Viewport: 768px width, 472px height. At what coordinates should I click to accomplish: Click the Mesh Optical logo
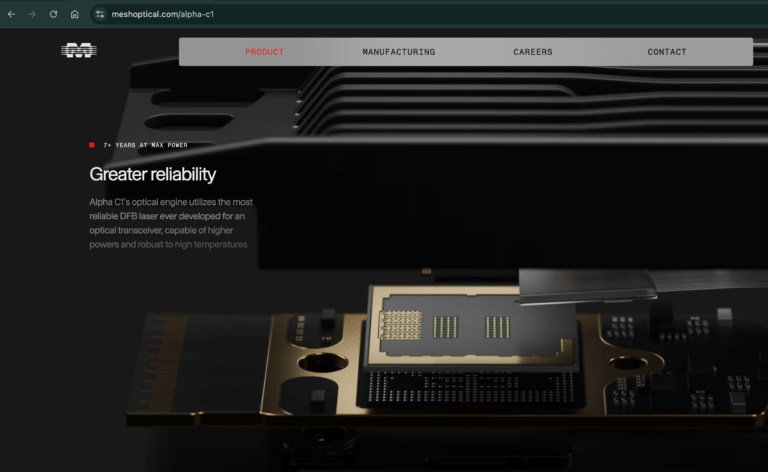pos(79,50)
